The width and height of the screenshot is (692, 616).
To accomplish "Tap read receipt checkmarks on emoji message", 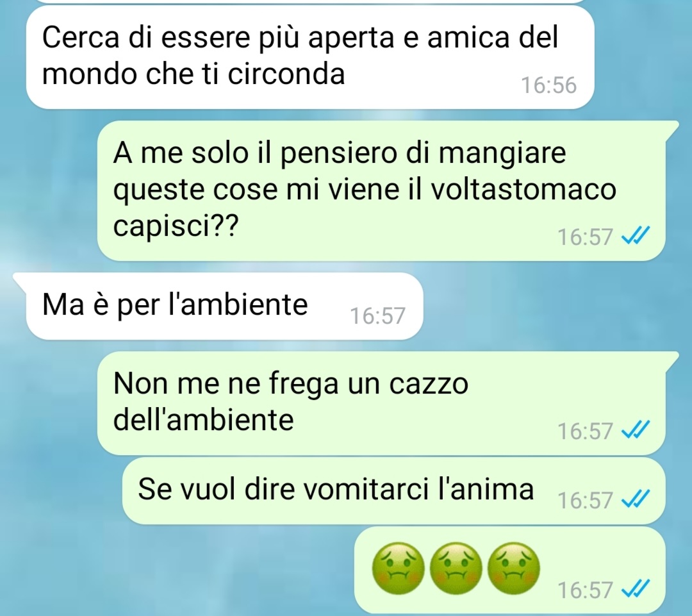I will tap(635, 588).
